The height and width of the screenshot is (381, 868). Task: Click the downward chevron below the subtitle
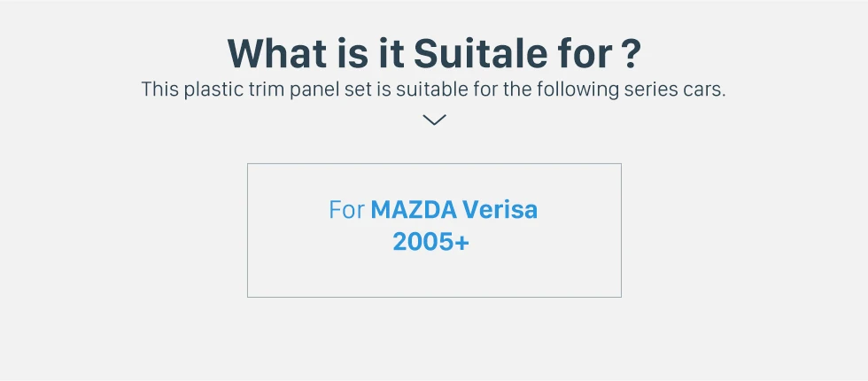(x=434, y=120)
